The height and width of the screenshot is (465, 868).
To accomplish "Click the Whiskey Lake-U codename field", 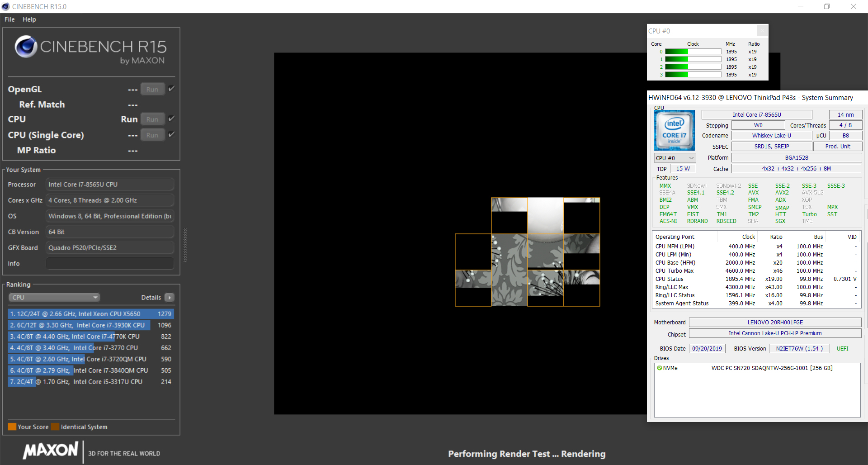I will pyautogui.click(x=772, y=136).
